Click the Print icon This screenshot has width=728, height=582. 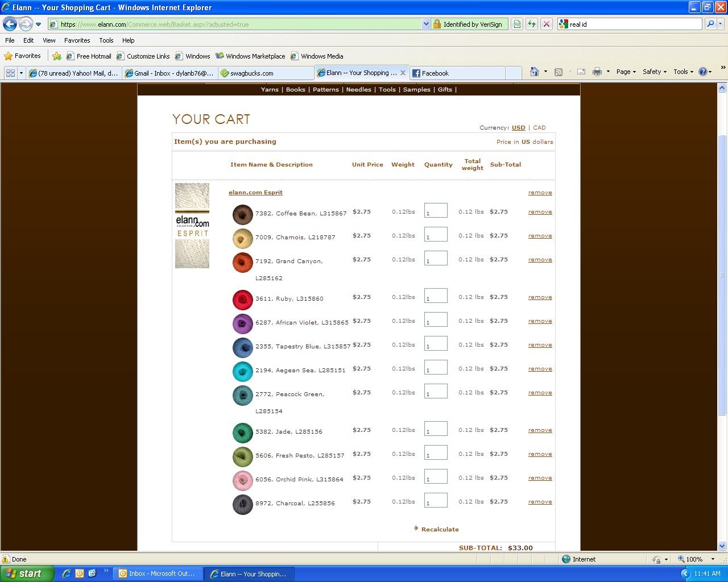pyautogui.click(x=597, y=72)
